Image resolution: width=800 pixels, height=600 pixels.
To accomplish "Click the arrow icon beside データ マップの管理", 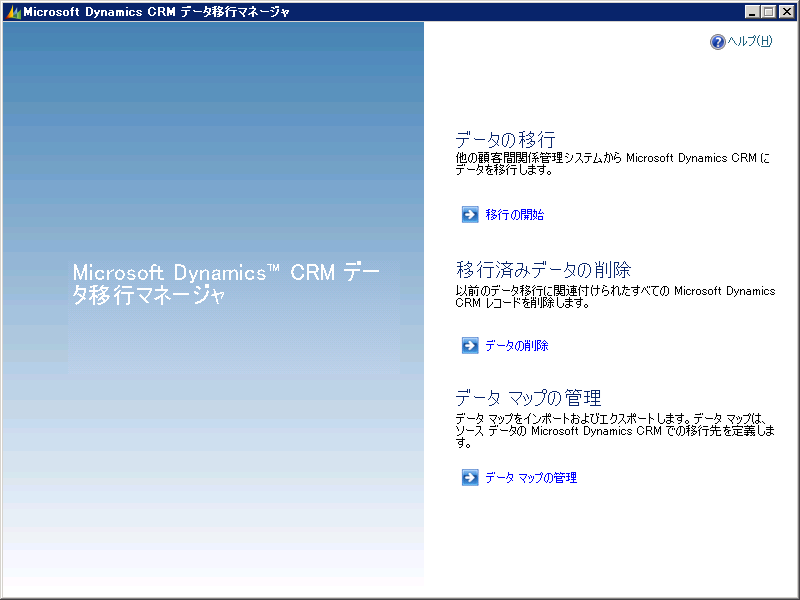I will click(470, 478).
